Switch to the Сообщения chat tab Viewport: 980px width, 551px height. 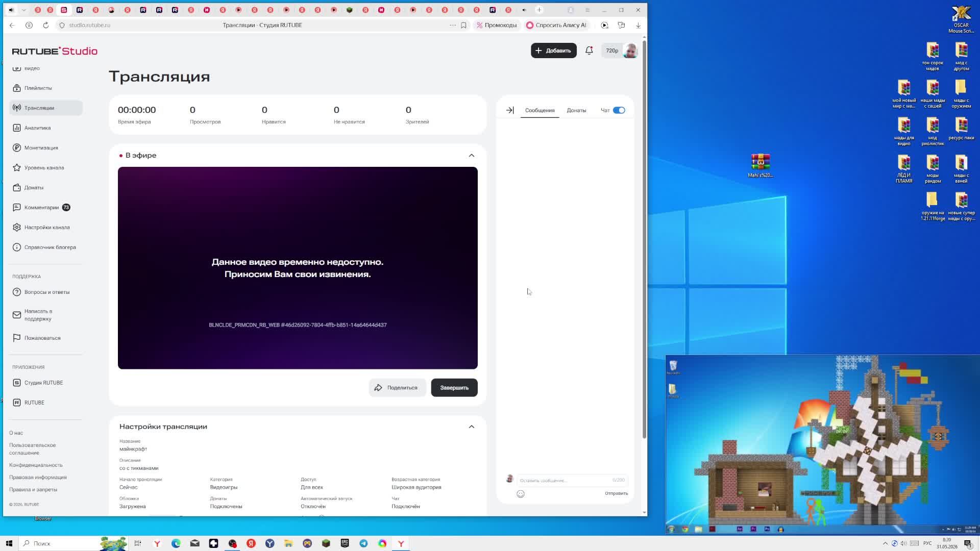(x=540, y=110)
